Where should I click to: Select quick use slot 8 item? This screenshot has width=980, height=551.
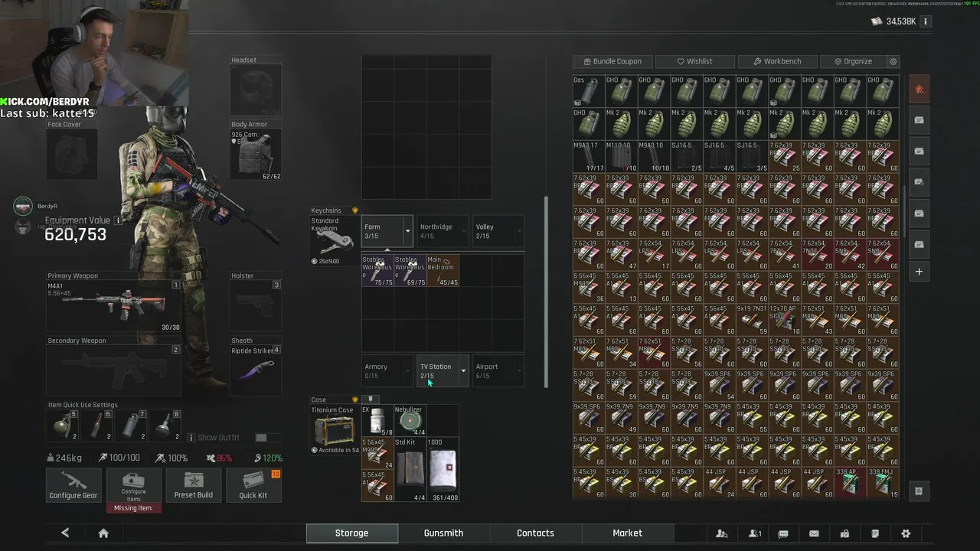[165, 425]
